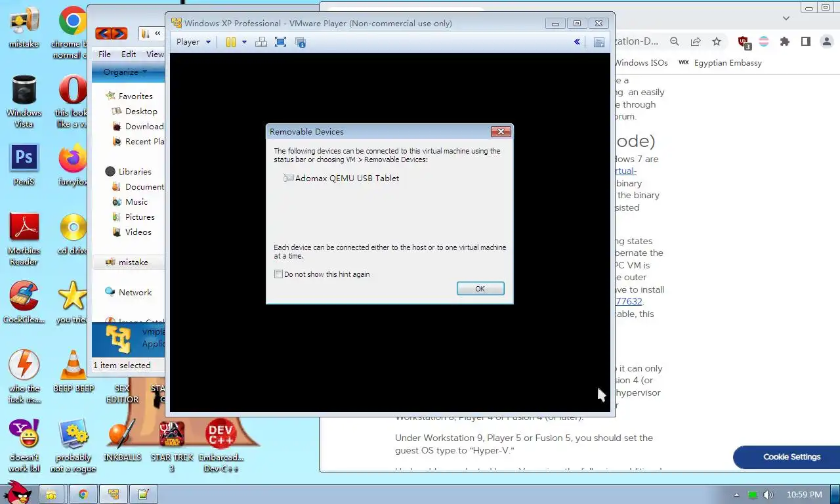The height and width of the screenshot is (504, 840).
Task: Open Organize dropdown in Explorer
Action: click(x=125, y=72)
